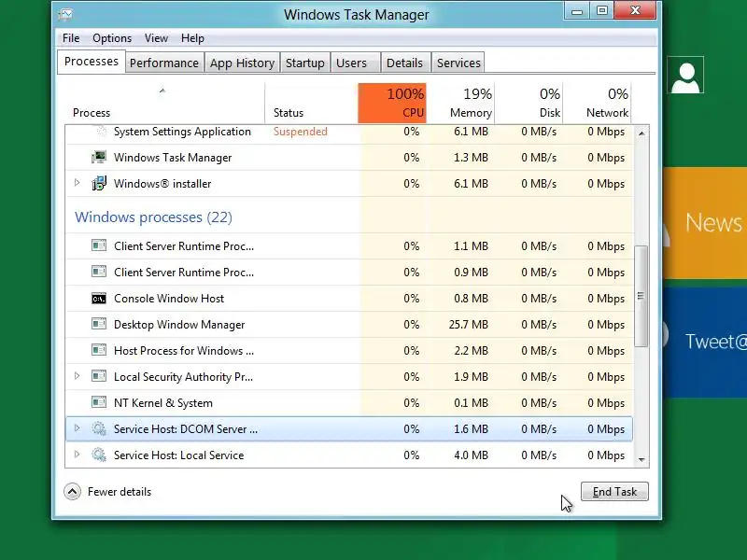Sort by the CPU column header
Screen dimensions: 747x560
[392, 103]
